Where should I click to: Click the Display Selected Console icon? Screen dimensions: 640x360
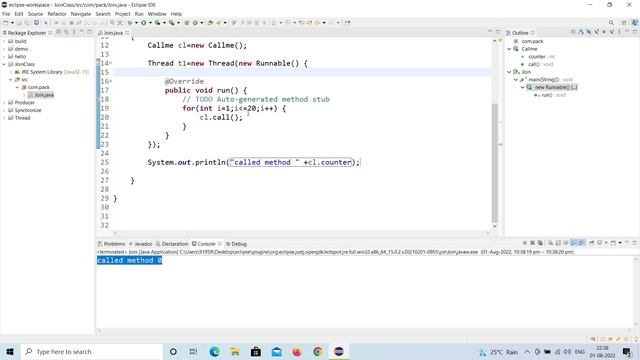599,243
